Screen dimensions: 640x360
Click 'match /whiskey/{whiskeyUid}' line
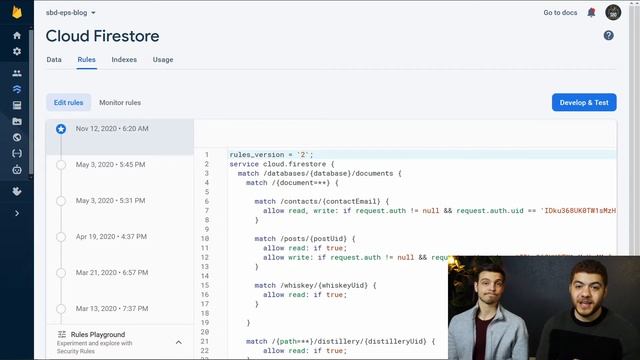(x=315, y=285)
